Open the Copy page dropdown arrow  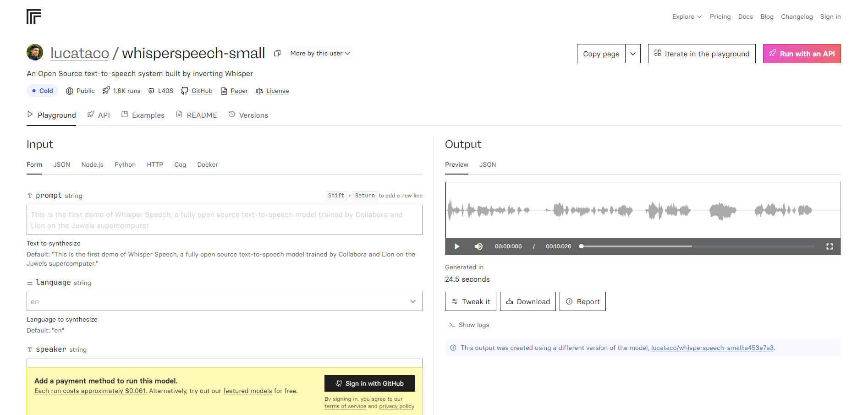coord(633,54)
